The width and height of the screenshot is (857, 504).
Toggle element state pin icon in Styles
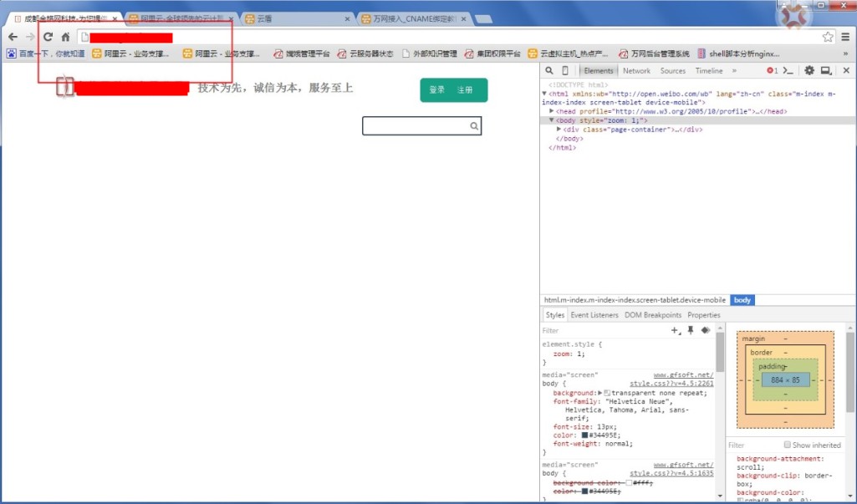pos(691,330)
